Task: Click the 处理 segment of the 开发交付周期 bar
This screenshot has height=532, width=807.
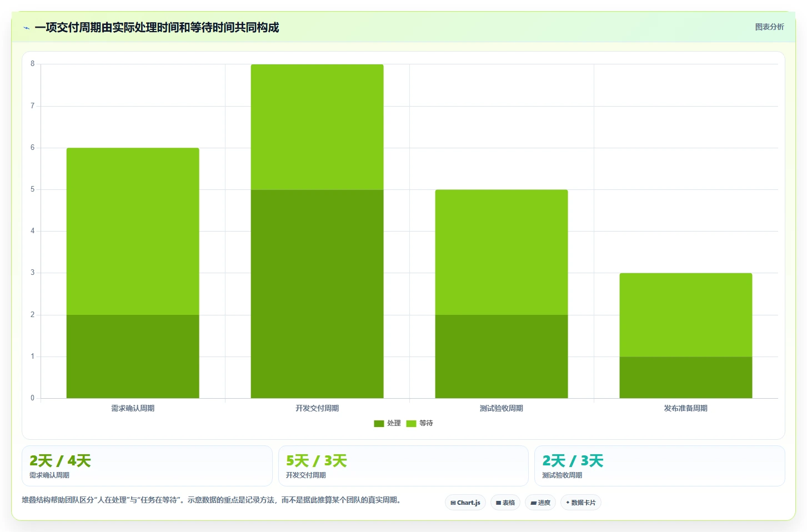Action: (317, 294)
